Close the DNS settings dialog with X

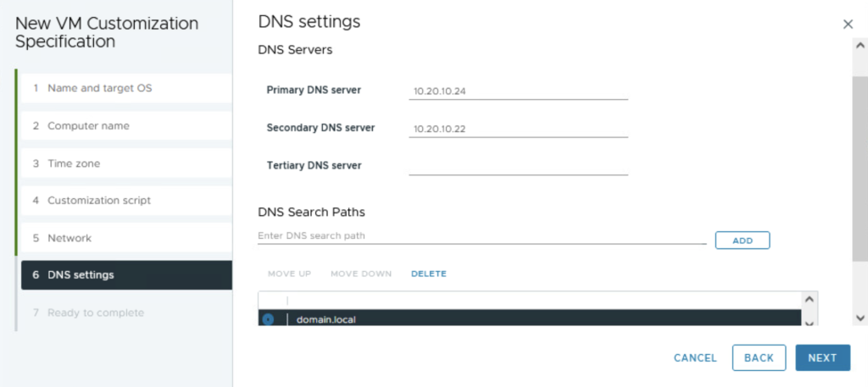[x=848, y=25]
